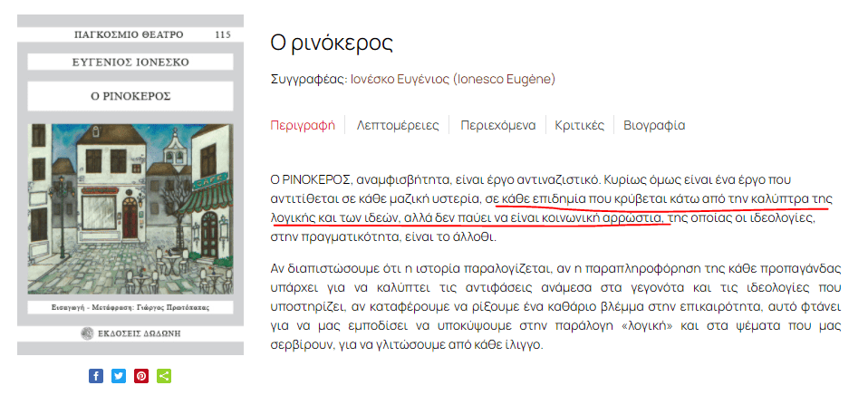Image resolution: width=868 pixels, height=395 pixels.
Task: Click the Ο ΡΙΝΟΚΕΡΟΣ title box on the cover
Action: 130,95
